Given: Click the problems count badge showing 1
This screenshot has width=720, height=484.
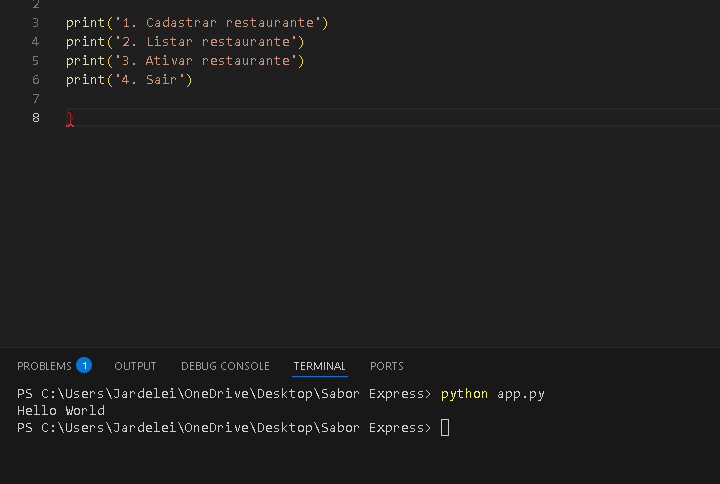Looking at the screenshot, I should click(84, 365).
